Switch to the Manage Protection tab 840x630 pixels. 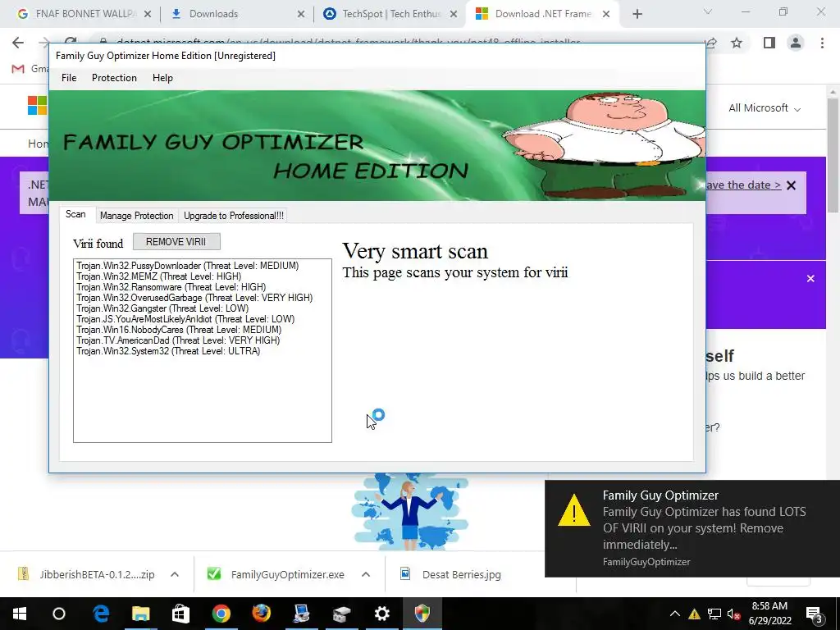pos(137,216)
